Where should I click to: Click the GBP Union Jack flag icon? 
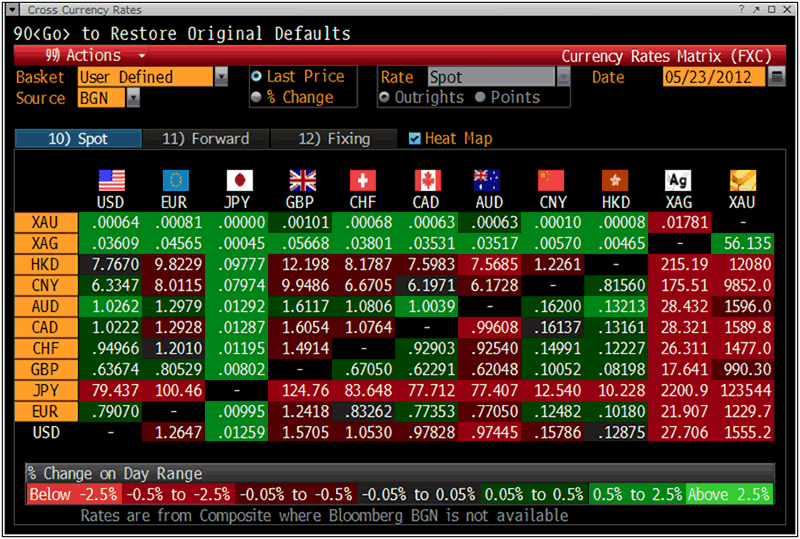tap(303, 181)
